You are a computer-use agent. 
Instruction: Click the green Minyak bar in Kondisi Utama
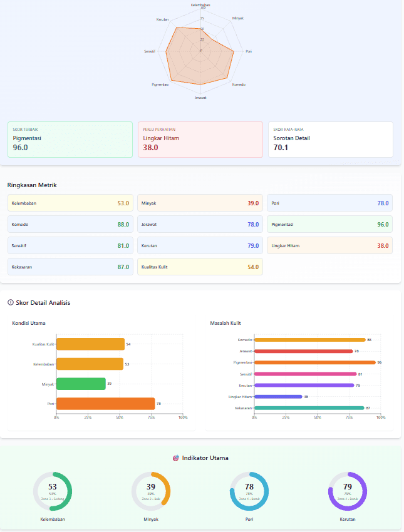[x=81, y=384]
